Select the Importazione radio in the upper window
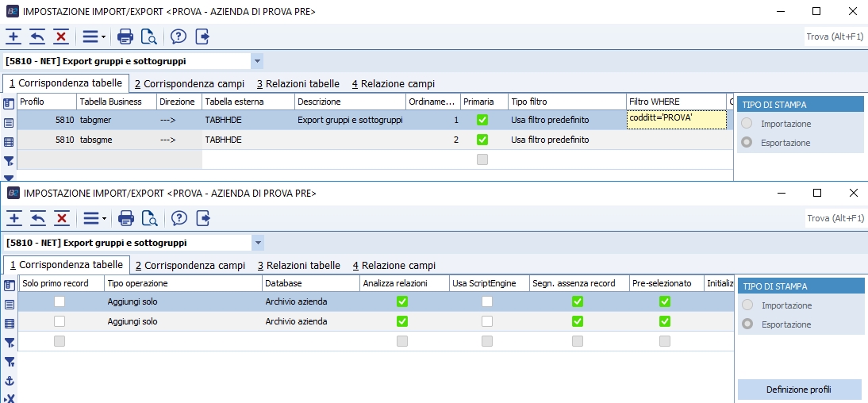 pyautogui.click(x=746, y=124)
